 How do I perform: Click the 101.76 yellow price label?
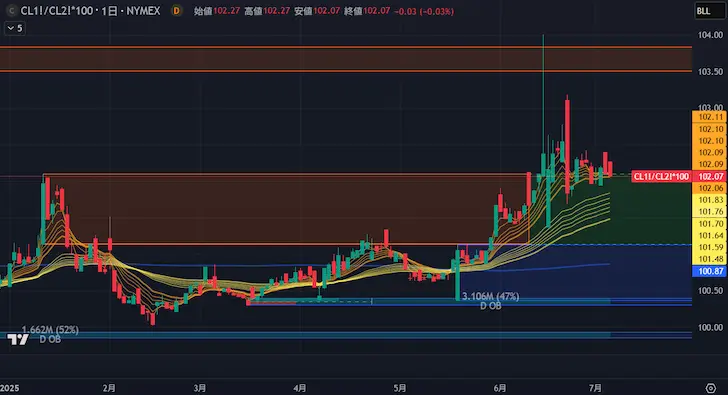(x=710, y=212)
